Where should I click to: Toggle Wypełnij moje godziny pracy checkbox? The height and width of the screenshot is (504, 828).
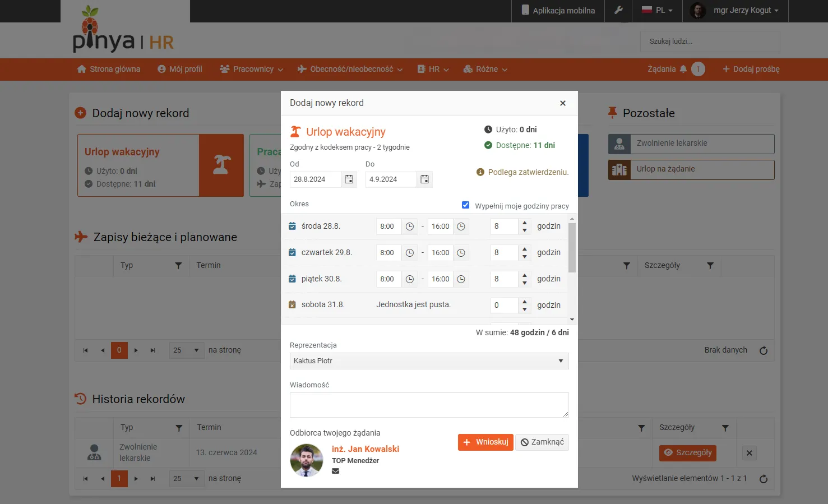coord(465,205)
